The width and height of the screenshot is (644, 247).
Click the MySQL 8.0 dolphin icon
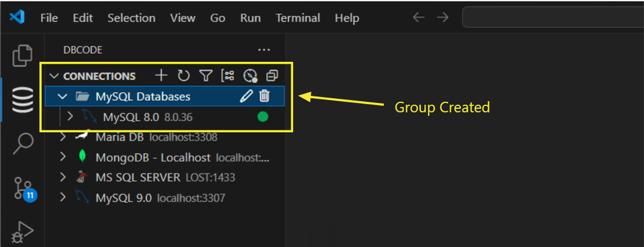click(91, 117)
